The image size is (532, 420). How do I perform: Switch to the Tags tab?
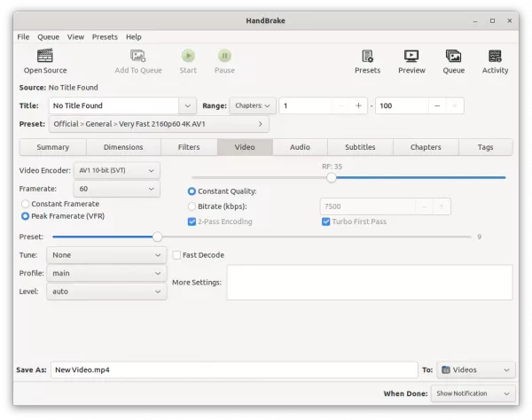pyautogui.click(x=486, y=147)
